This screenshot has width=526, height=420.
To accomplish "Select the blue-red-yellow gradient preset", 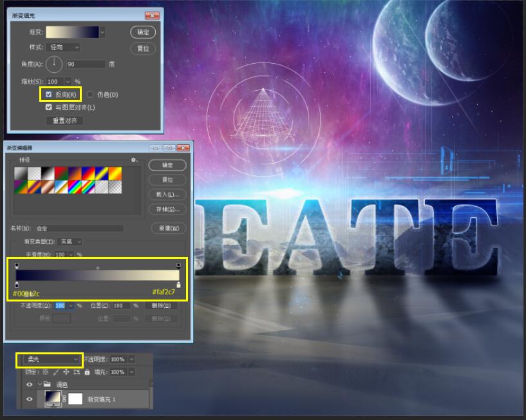I will tap(88, 173).
